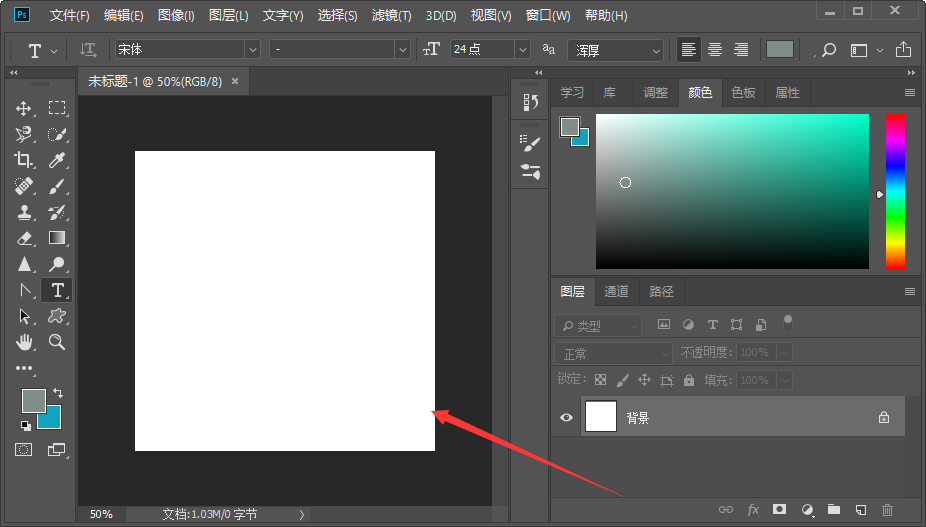Create new group folder button

click(x=834, y=509)
